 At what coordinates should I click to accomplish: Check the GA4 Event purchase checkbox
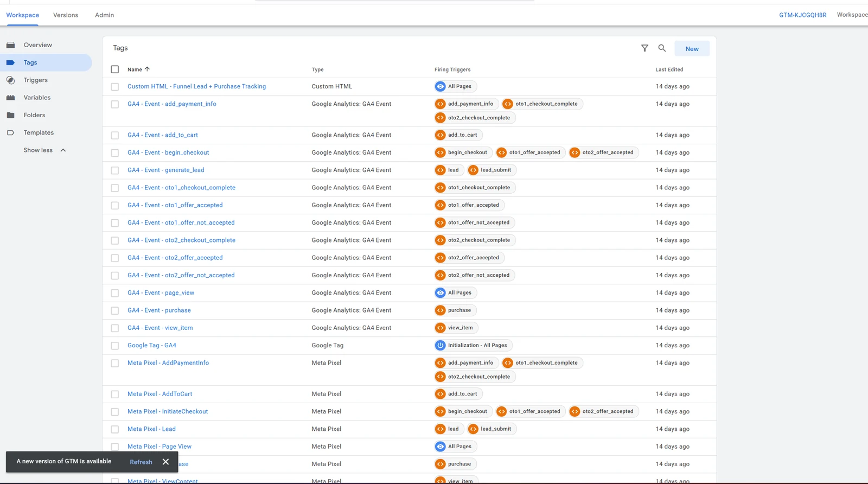(x=115, y=311)
